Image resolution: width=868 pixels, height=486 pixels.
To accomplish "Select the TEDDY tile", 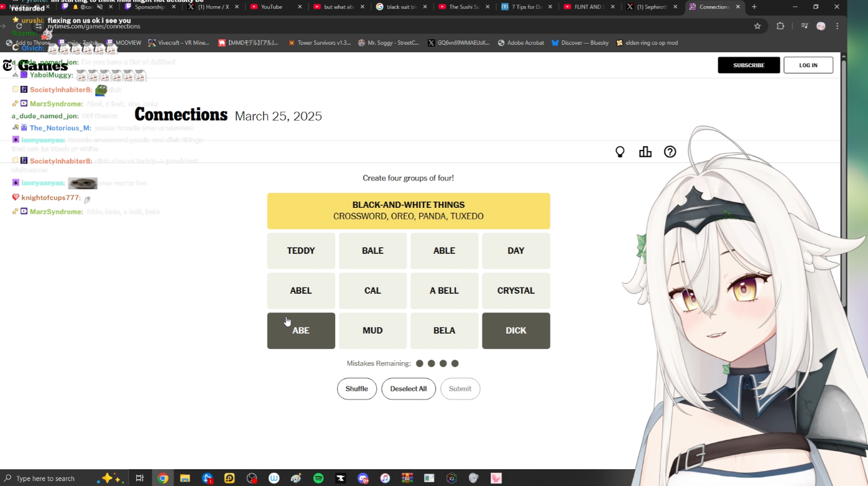I will point(301,251).
